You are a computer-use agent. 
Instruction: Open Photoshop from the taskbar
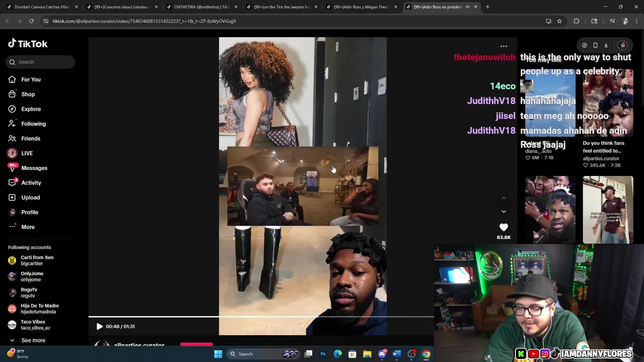323,354
